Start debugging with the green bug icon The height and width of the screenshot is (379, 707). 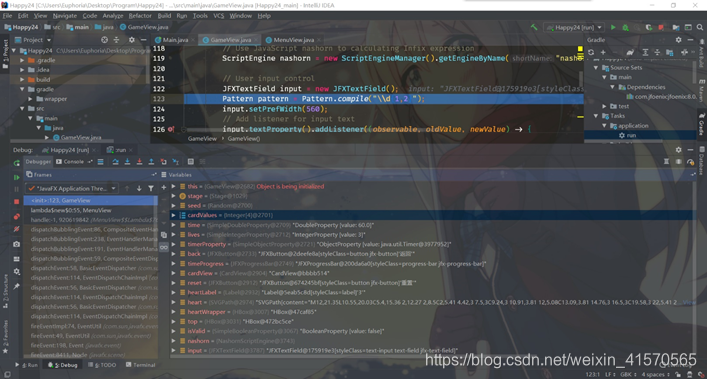click(625, 27)
